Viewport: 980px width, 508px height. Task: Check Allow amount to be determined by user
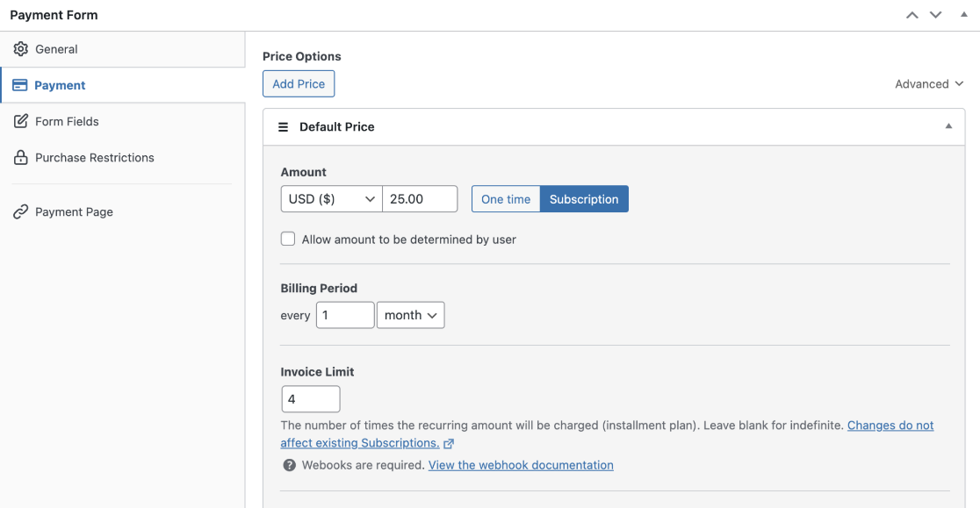tap(287, 239)
